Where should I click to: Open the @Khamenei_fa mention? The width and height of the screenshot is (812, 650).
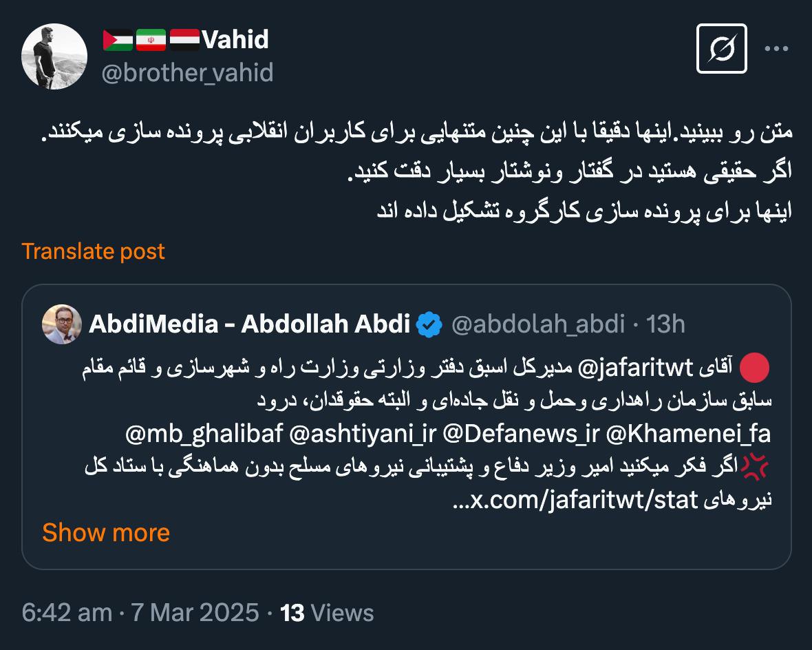[688, 434]
